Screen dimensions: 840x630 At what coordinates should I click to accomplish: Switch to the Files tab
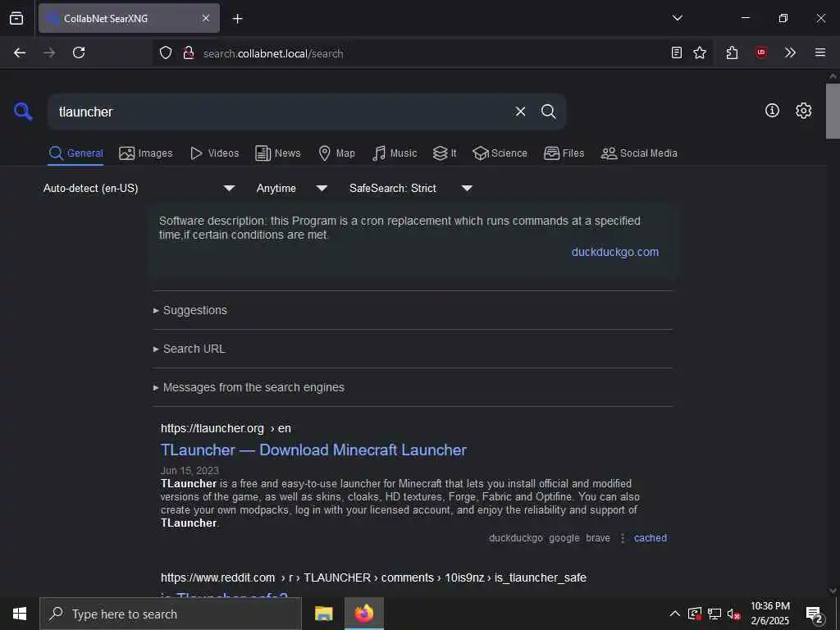pos(564,153)
